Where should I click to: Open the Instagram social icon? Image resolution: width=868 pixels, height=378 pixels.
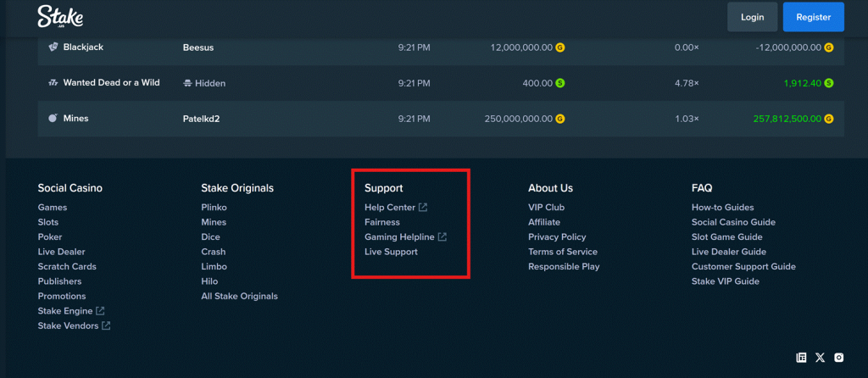[x=839, y=358]
